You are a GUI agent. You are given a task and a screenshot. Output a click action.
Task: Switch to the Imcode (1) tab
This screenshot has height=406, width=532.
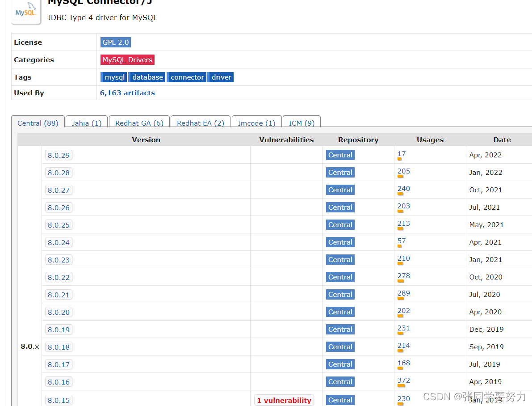[256, 123]
